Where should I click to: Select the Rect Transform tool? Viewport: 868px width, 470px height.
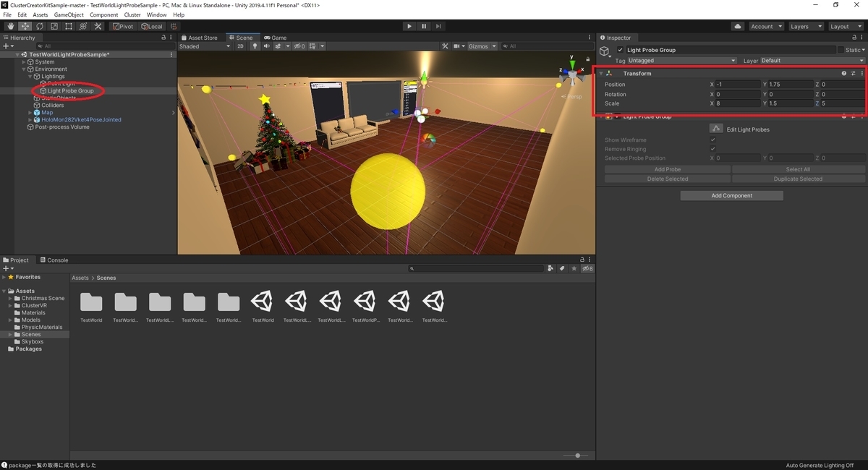(x=68, y=26)
